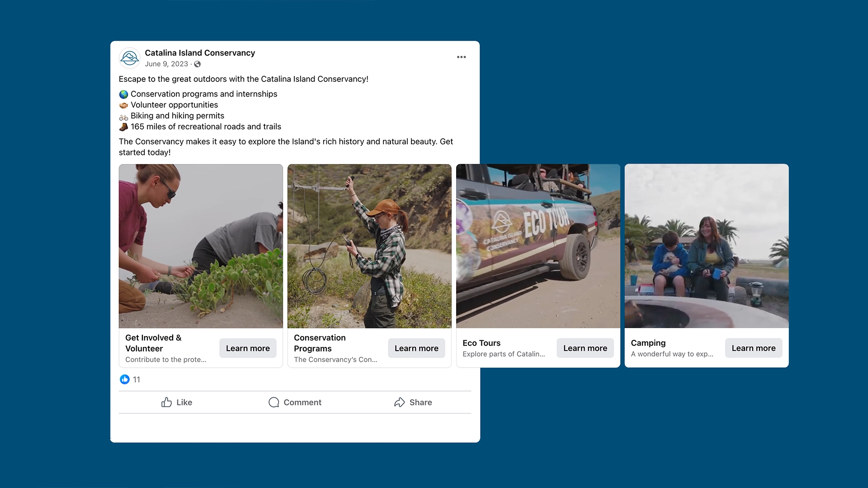Click the Share arrow button
Screen dimensions: 868x488
pos(413,402)
